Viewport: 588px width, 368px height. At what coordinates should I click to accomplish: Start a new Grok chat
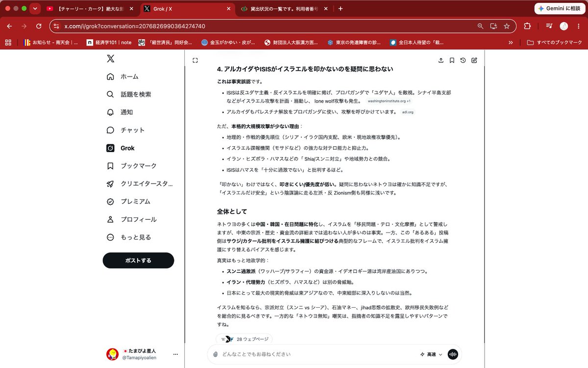474,60
